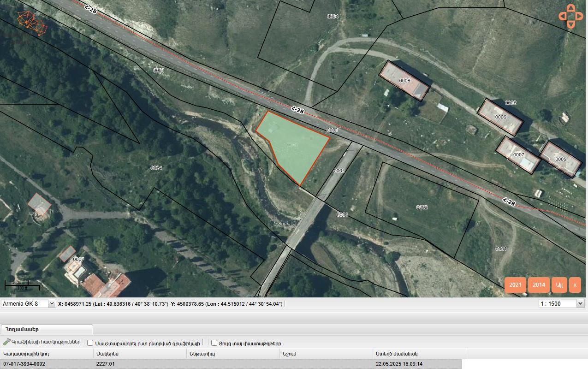588x373 pixels.
Task: Pan the map left with arrow
Action: click(x=562, y=16)
